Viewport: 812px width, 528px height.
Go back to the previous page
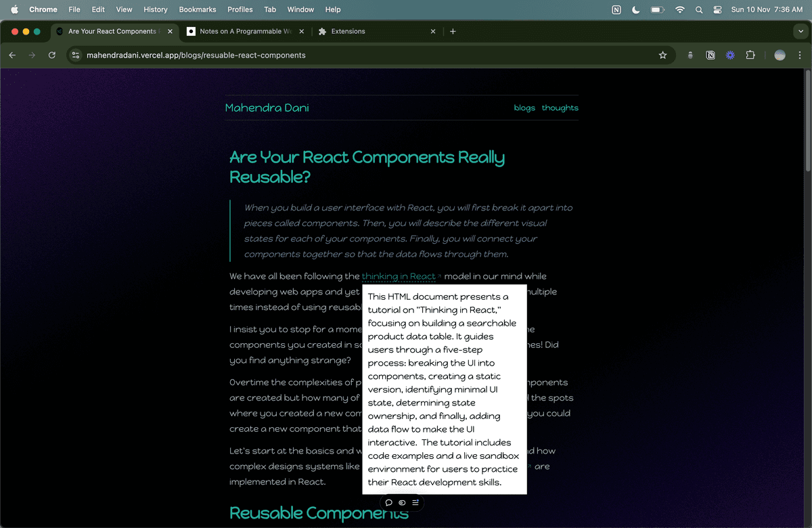[x=12, y=56]
